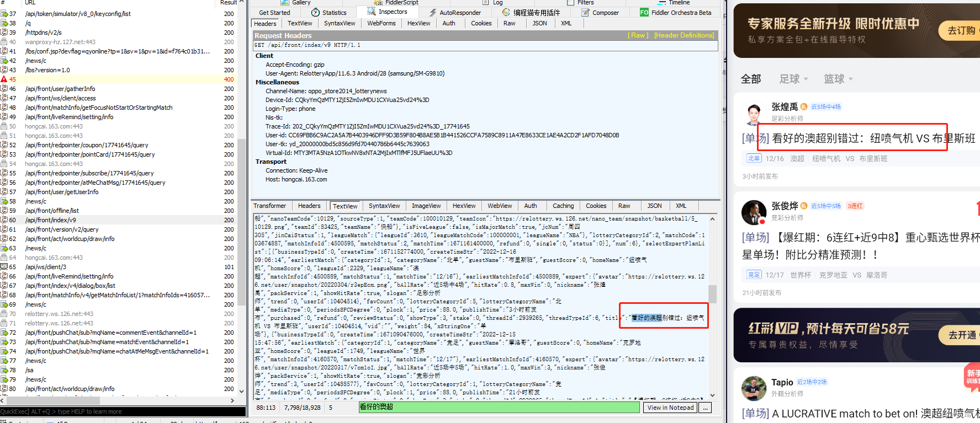This screenshot has width=980, height=423.
Task: Click the 近5场中4场 tag beside 张煌禹
Action: pos(825,107)
